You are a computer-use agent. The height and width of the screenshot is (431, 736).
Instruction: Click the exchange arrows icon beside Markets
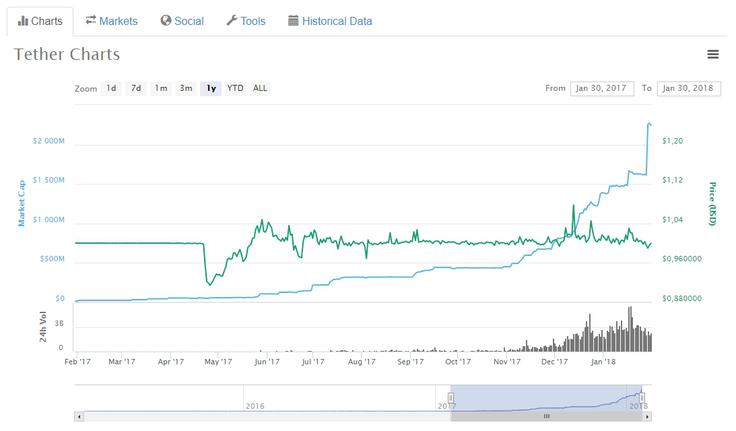tap(91, 20)
